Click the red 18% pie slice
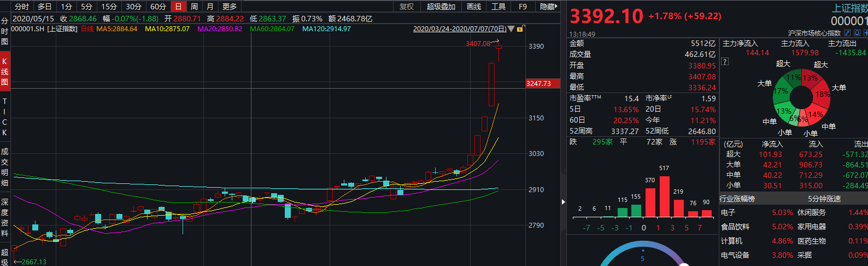Image resolution: width=868 pixels, height=266 pixels. pos(822,94)
